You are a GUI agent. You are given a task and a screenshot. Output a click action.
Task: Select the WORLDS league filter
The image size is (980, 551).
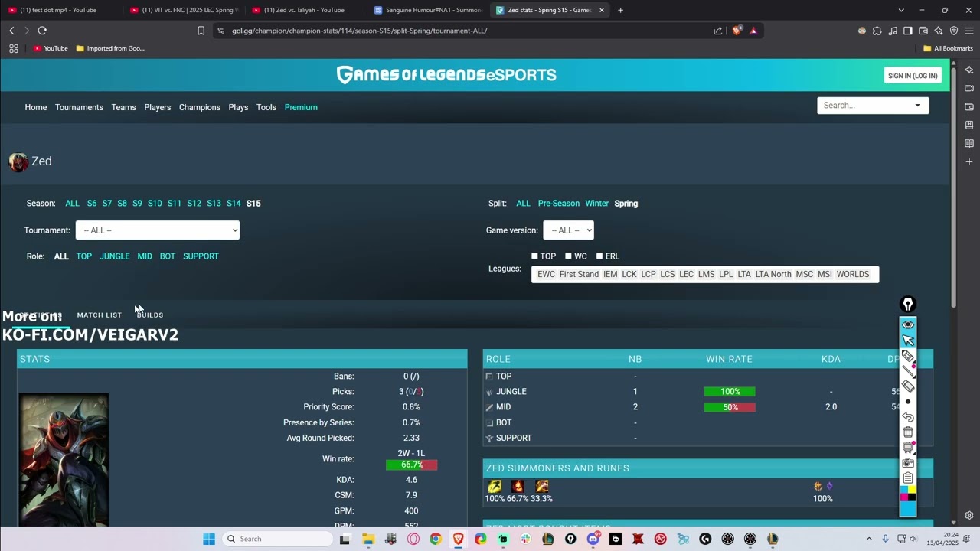point(853,274)
